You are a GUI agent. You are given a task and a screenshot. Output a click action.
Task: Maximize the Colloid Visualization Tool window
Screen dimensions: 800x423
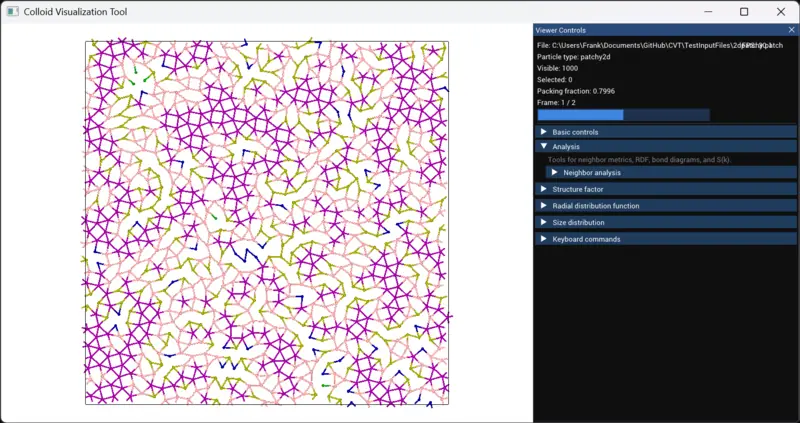point(744,12)
